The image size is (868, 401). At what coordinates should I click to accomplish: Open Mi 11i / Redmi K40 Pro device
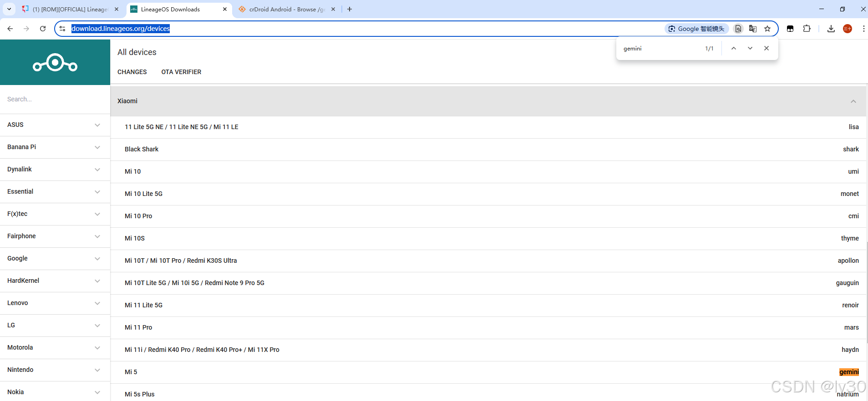[x=489, y=350]
